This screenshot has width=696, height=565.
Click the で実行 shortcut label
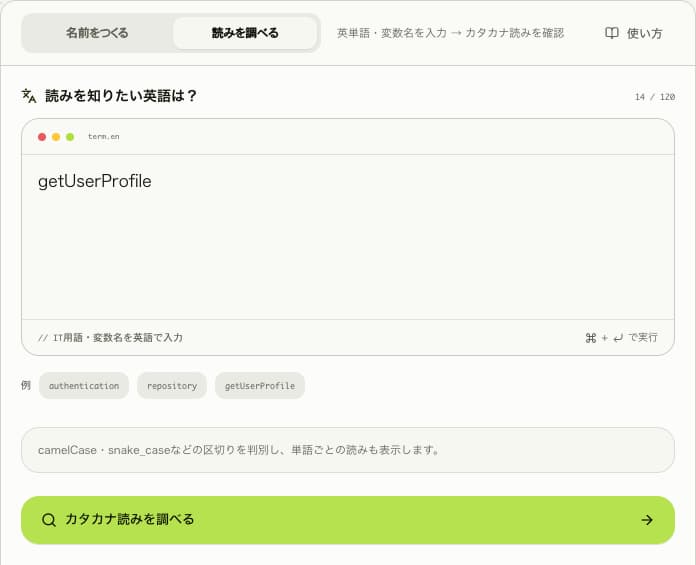click(x=643, y=338)
